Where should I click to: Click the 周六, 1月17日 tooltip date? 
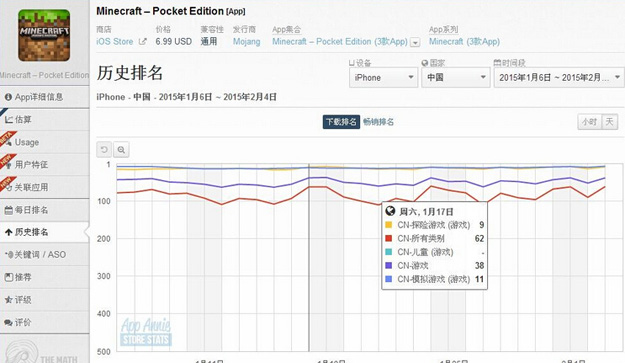426,212
